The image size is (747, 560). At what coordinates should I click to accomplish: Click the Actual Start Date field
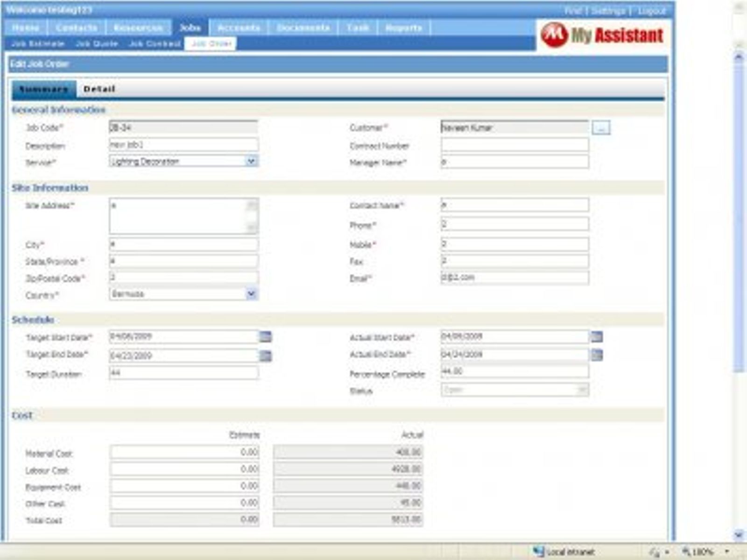coord(514,336)
